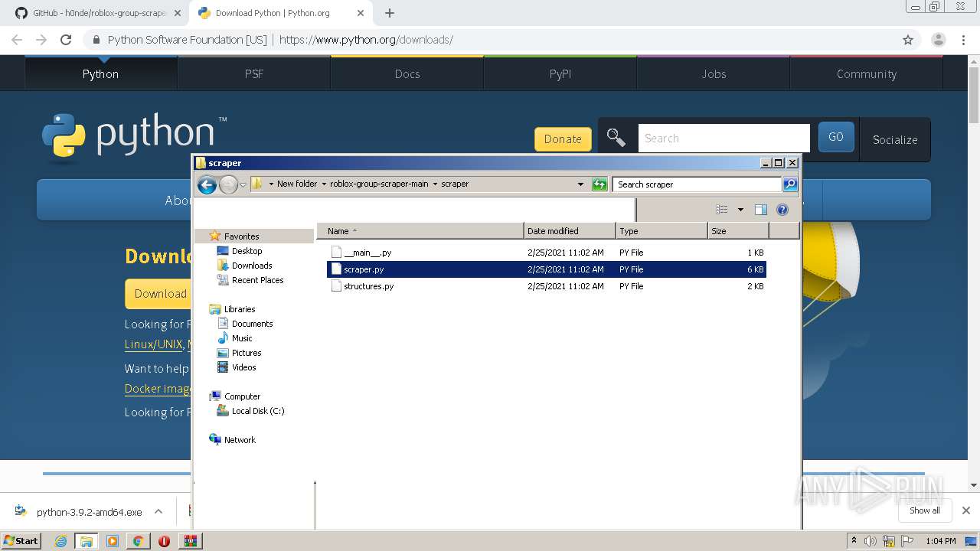Open the Community site tab
Viewport: 980px width, 551px height.
[867, 73]
